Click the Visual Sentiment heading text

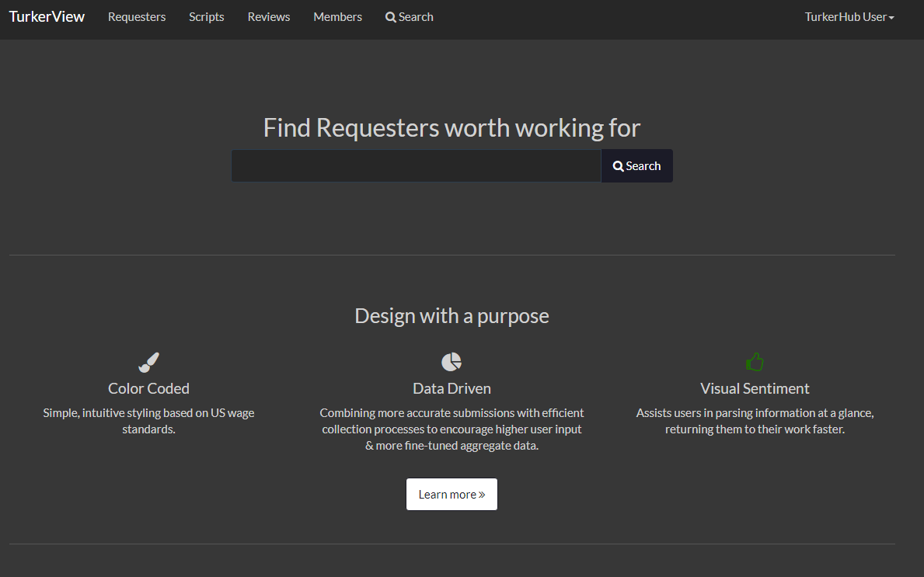[755, 388]
